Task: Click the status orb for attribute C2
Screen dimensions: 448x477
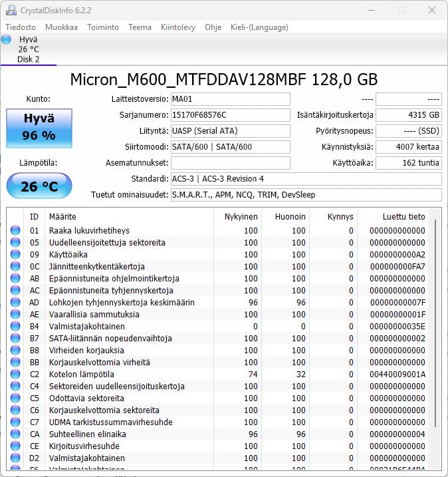Action: click(15, 374)
